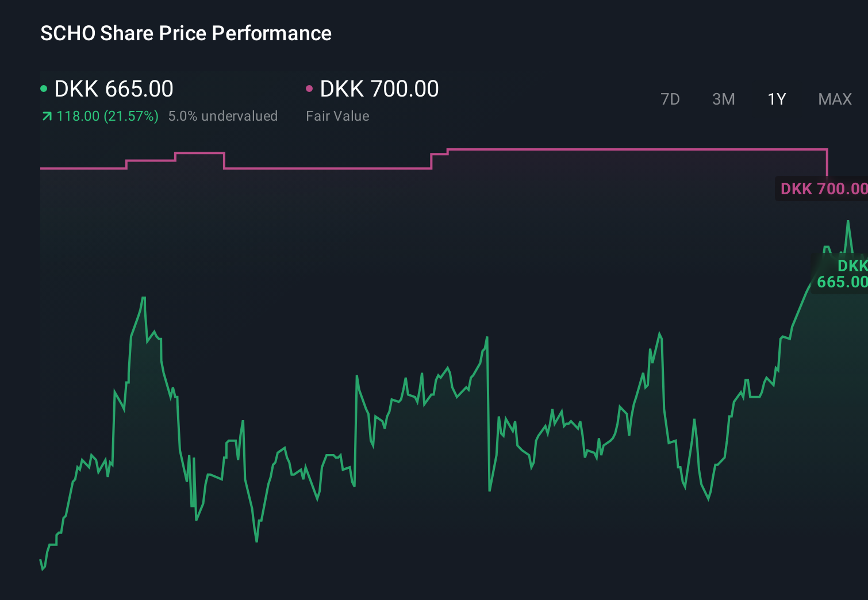Click the green DKK 665.00 chart tag
This screenshot has width=868, height=600.
pyautogui.click(x=842, y=274)
